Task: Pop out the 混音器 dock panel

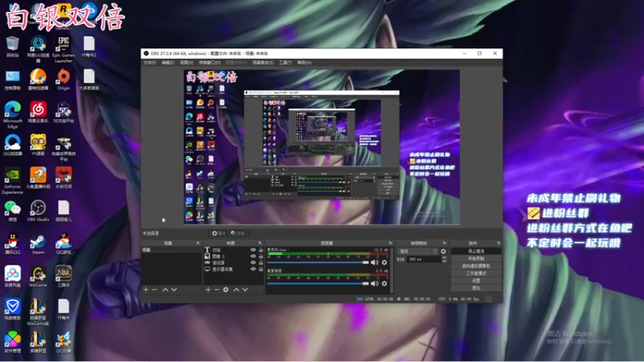Action: pyautogui.click(x=390, y=243)
